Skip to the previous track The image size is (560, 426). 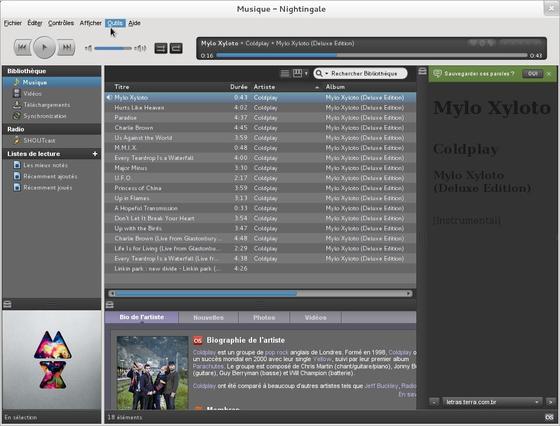click(22, 47)
